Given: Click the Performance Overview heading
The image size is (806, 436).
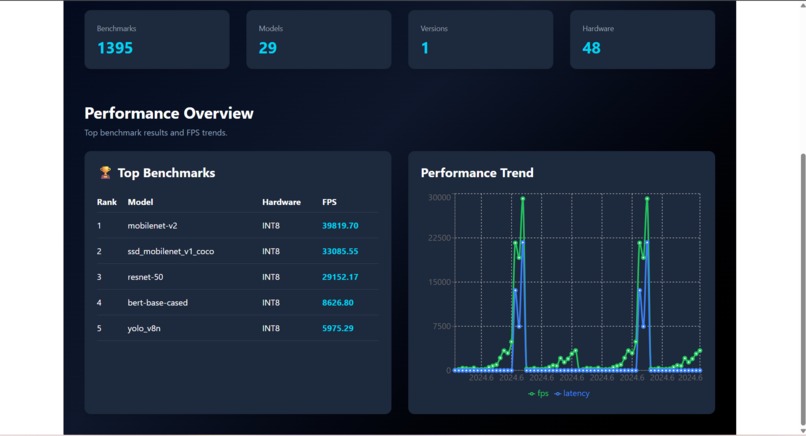Looking at the screenshot, I should (x=169, y=113).
